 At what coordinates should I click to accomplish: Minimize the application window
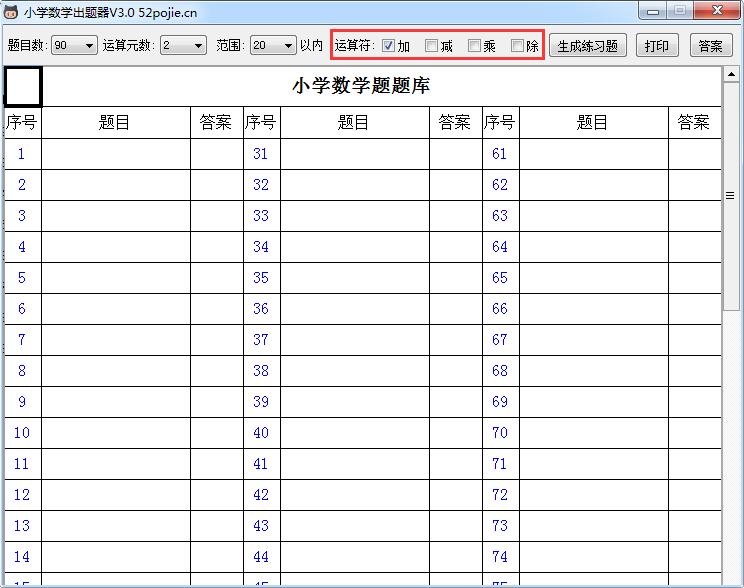(654, 11)
